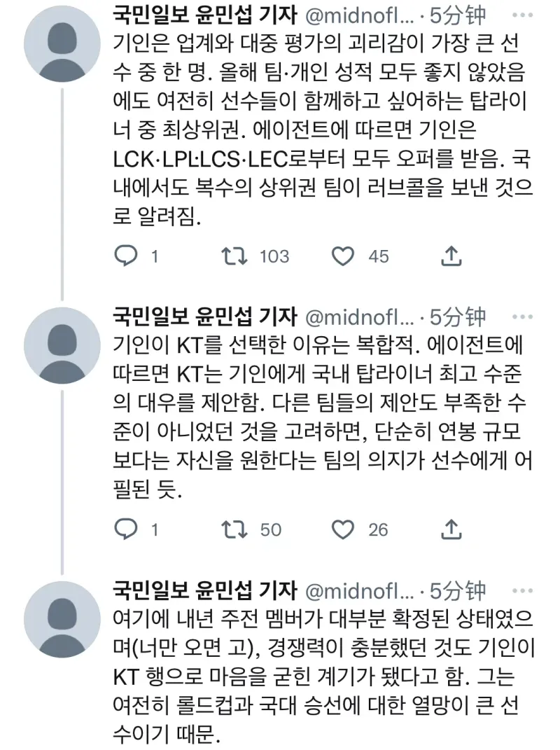Reply to the tweet with 50 retweets
The width and height of the screenshot is (560, 750).
point(126,529)
